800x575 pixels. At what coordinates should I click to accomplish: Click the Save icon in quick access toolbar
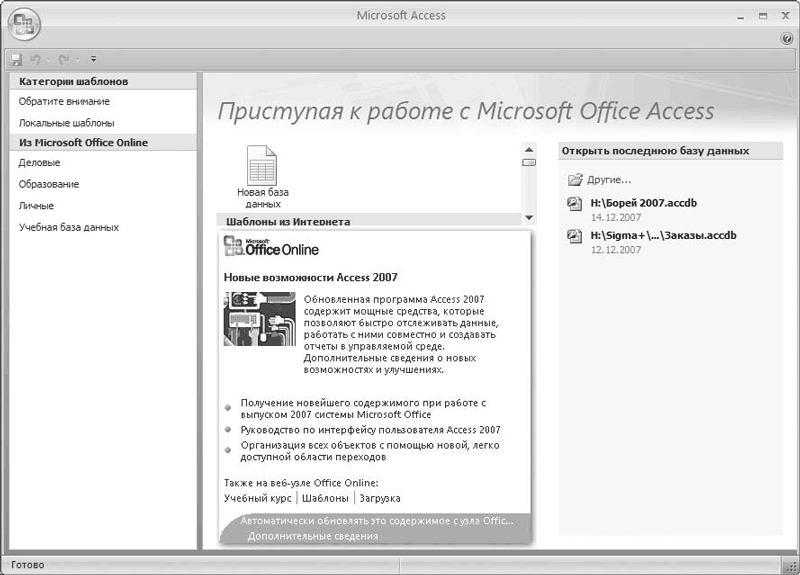[16, 60]
